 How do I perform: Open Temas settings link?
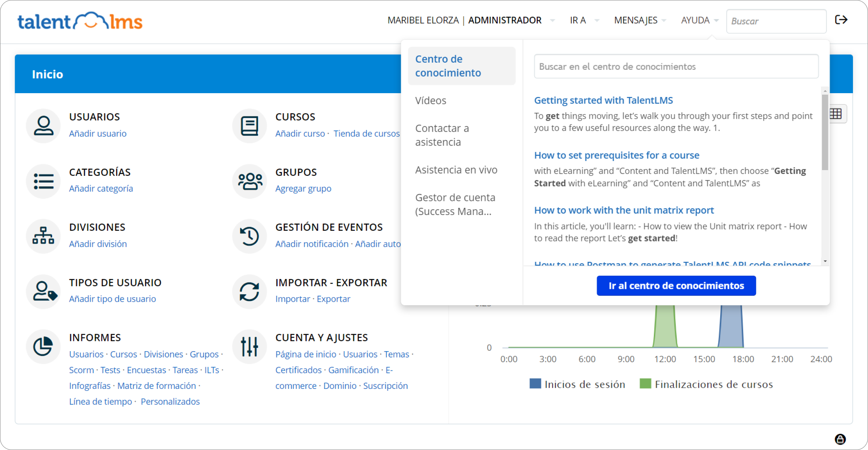(397, 354)
